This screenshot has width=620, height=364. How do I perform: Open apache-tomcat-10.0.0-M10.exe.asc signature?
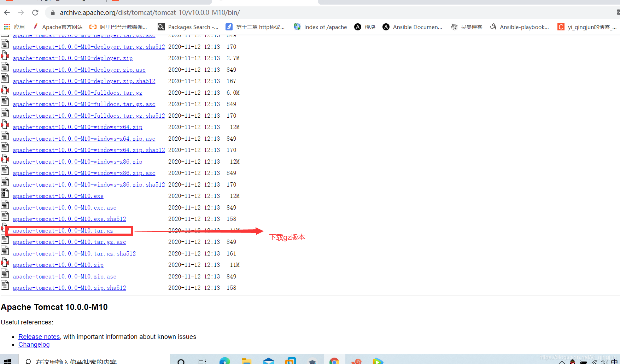pos(64,207)
